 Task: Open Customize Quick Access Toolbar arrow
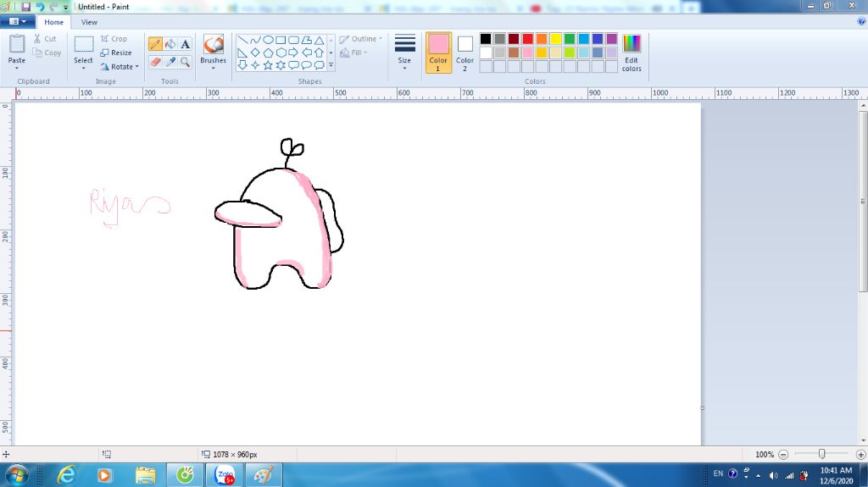tap(66, 7)
